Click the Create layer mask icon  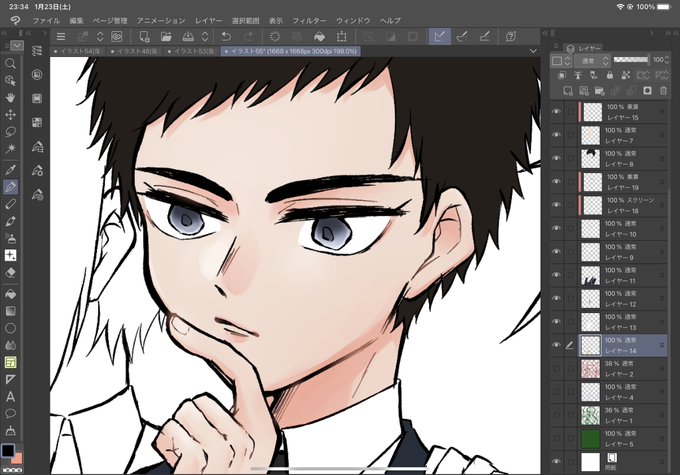tap(647, 91)
